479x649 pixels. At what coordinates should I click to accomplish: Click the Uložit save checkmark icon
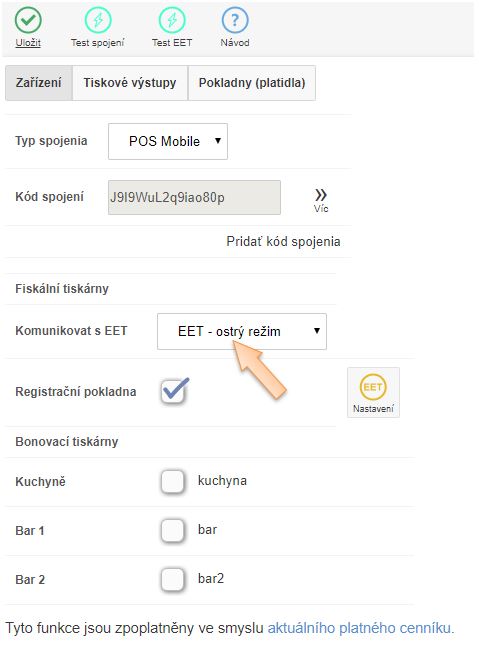click(28, 20)
